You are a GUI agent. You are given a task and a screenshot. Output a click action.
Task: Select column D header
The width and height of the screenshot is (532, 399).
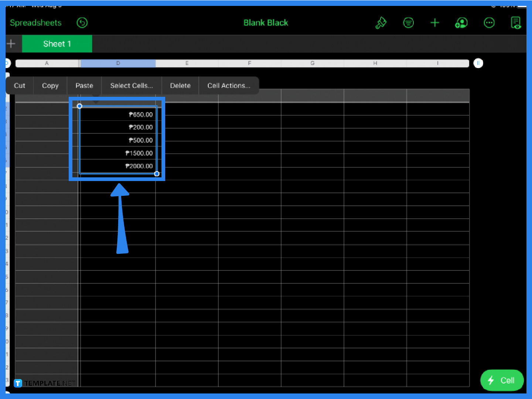tap(118, 63)
